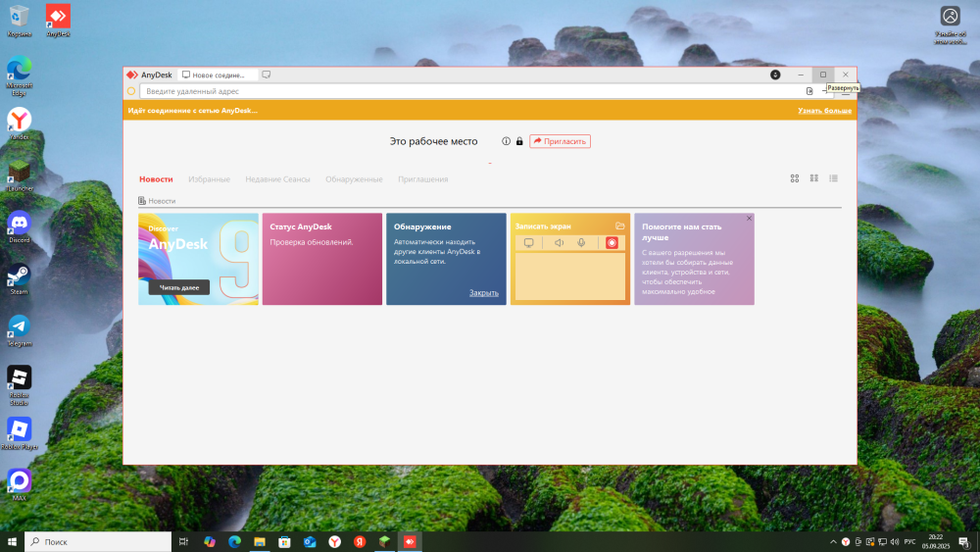The height and width of the screenshot is (552, 980).
Task: Click the round profile icon in the title bar
Action: [775, 75]
